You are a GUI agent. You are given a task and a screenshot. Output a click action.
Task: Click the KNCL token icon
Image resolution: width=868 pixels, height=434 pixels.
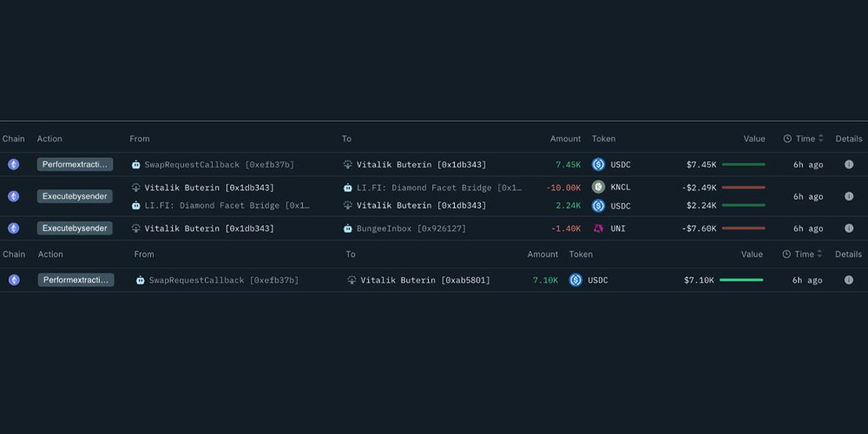click(598, 187)
